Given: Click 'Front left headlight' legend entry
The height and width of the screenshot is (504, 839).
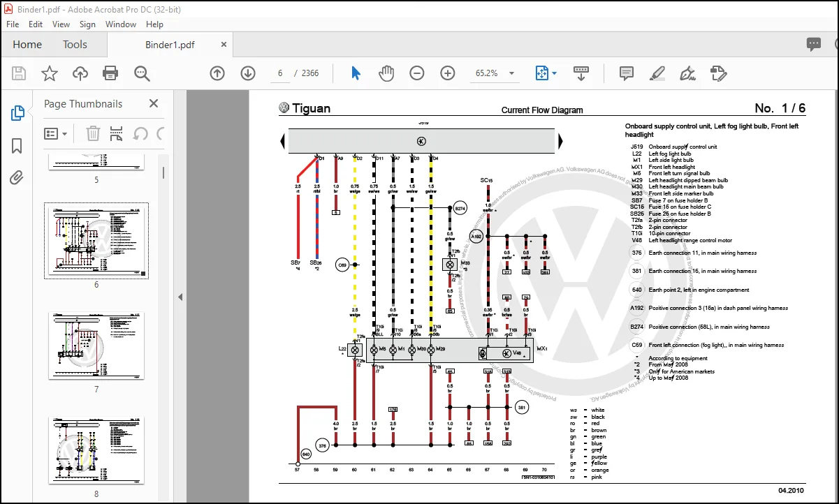Looking at the screenshot, I should 672,167.
